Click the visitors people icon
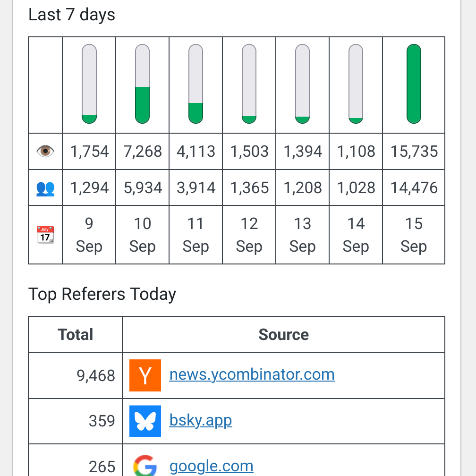This screenshot has height=476, width=476. (45, 188)
